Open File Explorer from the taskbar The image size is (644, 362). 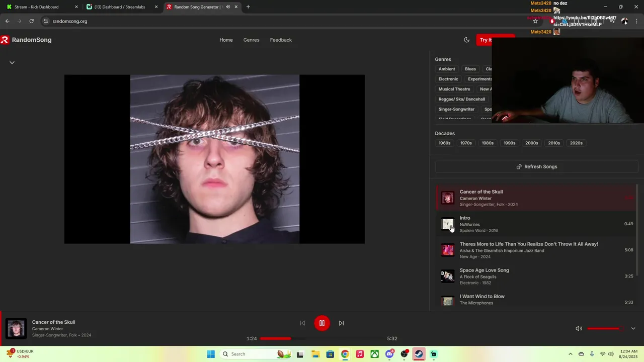(x=315, y=354)
